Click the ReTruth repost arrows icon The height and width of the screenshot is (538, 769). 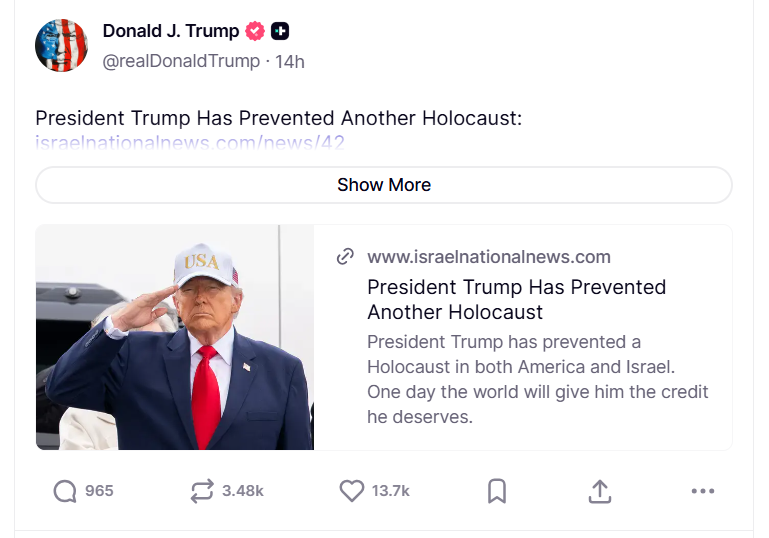point(202,491)
